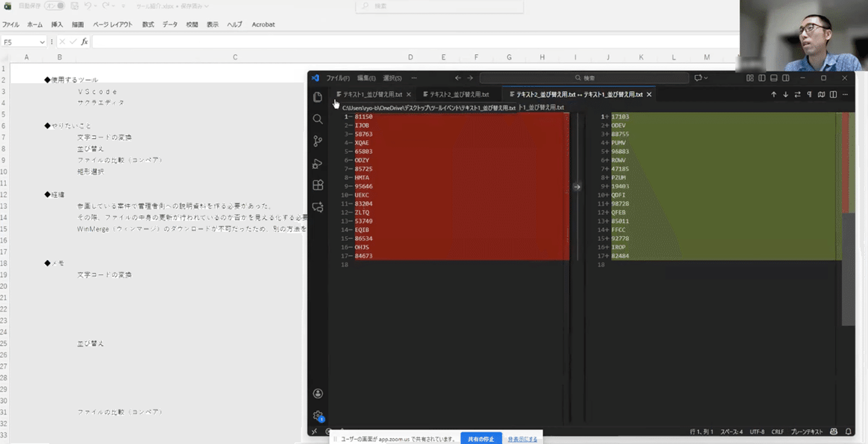Select the UTF-8 encoding in status bar
This screenshot has height=444, width=868.
(757, 432)
